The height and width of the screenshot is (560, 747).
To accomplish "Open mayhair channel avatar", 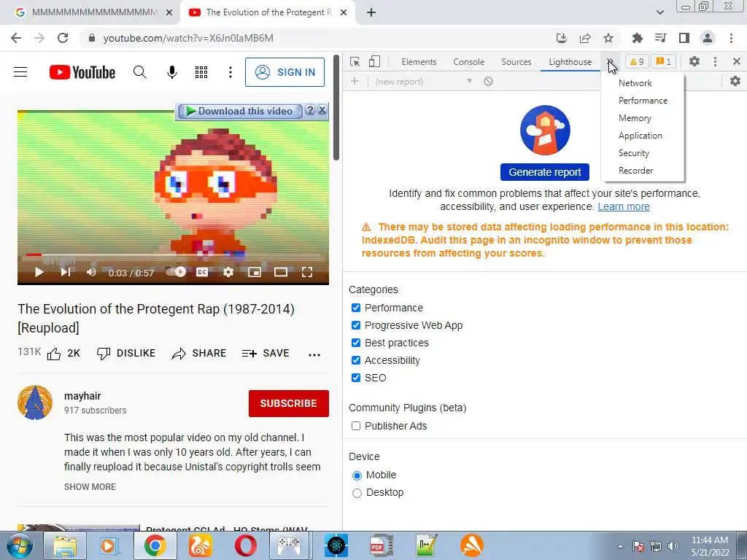I will (35, 402).
